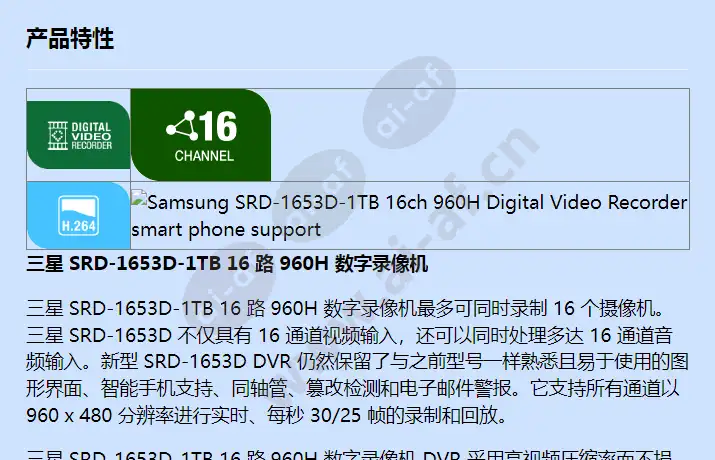Click the 'DIGITAL VIDEO RECORDER' badge lettering
This screenshot has width=715, height=460.
(91, 136)
